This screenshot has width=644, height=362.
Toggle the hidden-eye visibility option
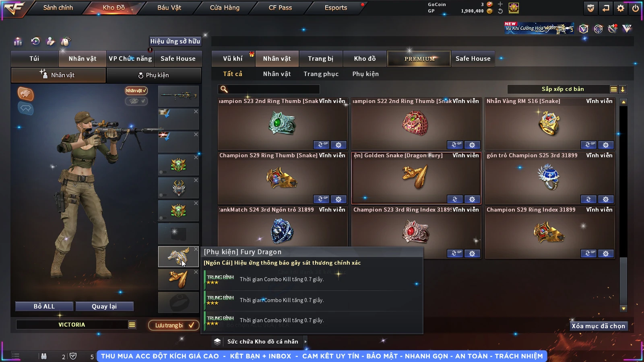pyautogui.click(x=136, y=101)
